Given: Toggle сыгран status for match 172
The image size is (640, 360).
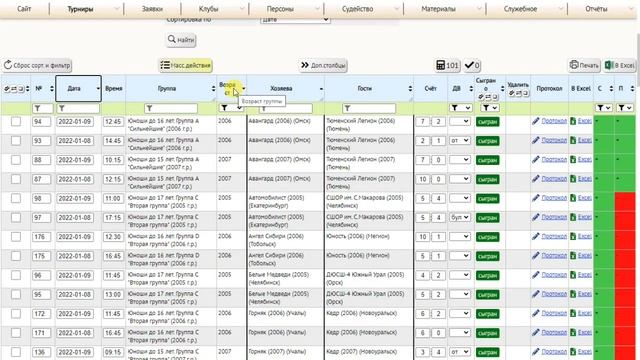Looking at the screenshot, I should point(487,313).
